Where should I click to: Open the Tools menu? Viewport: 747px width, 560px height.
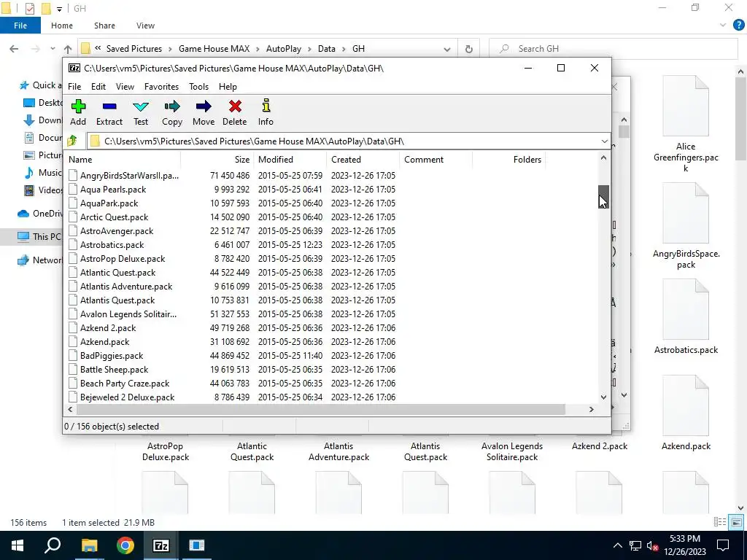coord(198,87)
